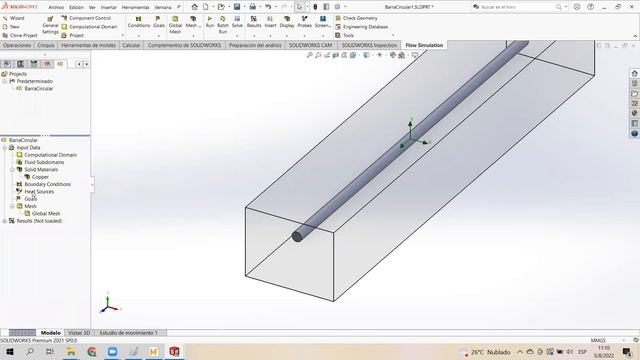Open the Archivo menu
This screenshot has height=360, width=640.
pos(56,7)
